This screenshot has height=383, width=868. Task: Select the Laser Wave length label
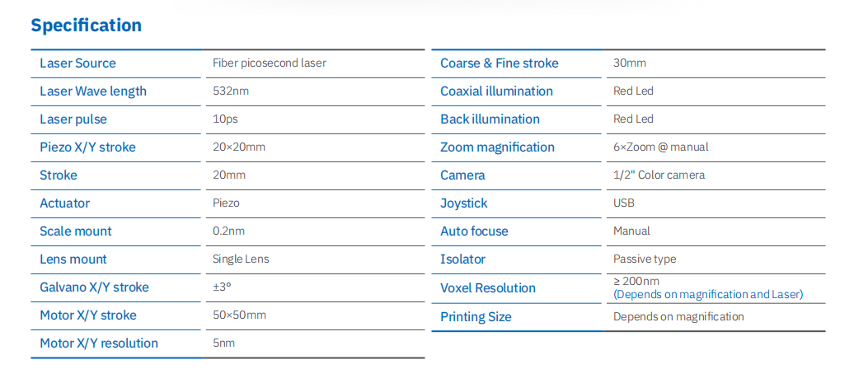[93, 91]
